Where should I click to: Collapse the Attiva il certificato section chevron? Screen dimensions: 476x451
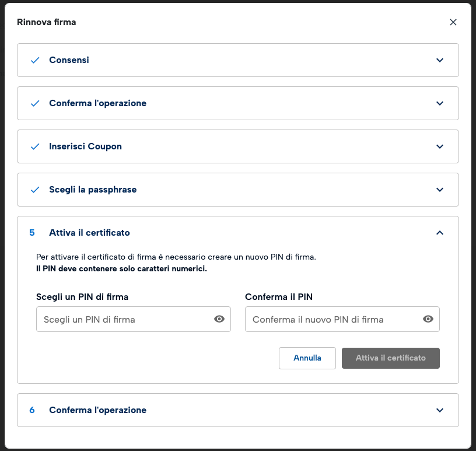440,233
